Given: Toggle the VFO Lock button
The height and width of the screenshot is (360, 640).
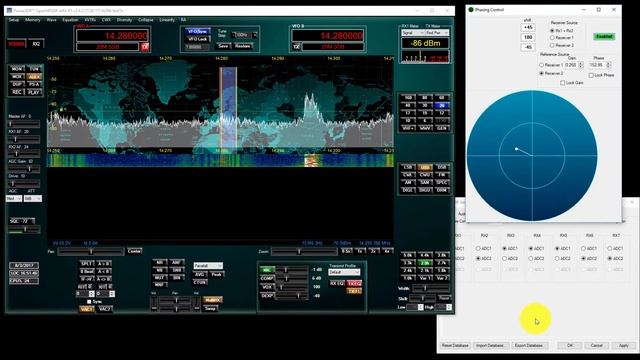Looking at the screenshot, I should point(198,39).
